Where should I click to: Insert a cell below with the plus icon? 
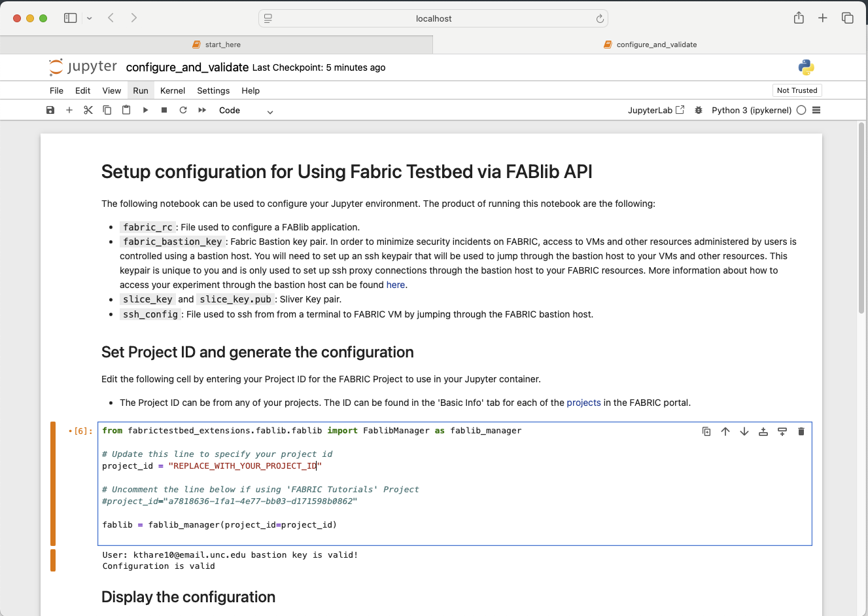click(x=69, y=110)
